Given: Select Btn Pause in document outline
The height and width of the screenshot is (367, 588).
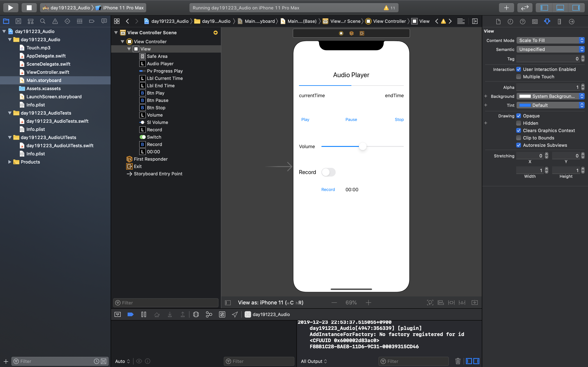Looking at the screenshot, I should [157, 100].
